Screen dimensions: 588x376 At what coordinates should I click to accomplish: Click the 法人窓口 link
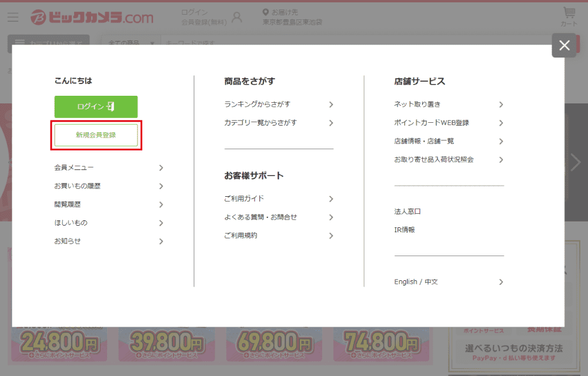[407, 211]
